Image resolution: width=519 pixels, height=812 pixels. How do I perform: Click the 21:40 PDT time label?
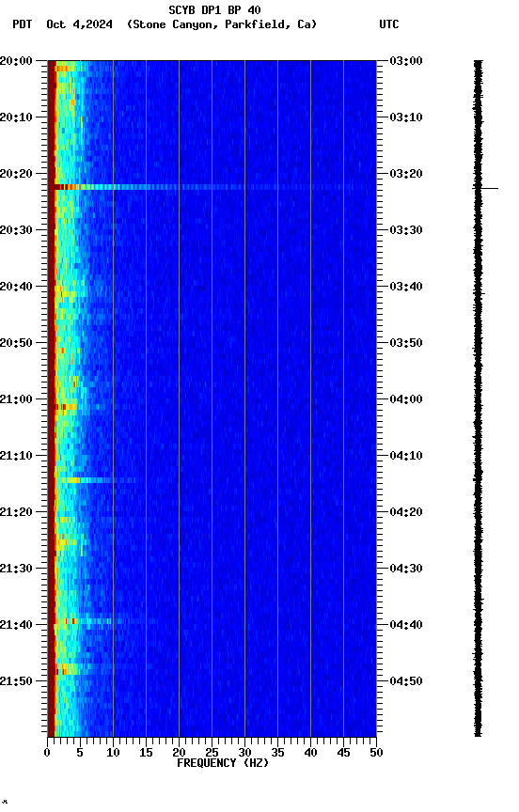pos(16,626)
